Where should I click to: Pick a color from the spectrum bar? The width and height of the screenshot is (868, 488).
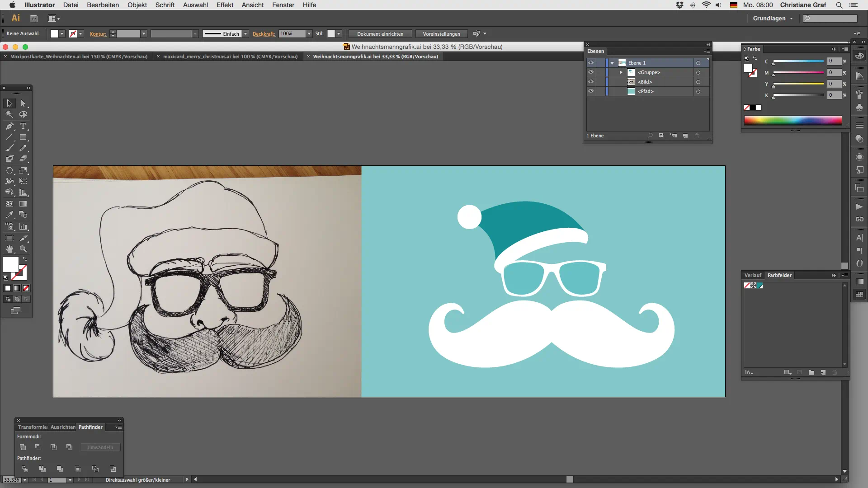tap(793, 120)
